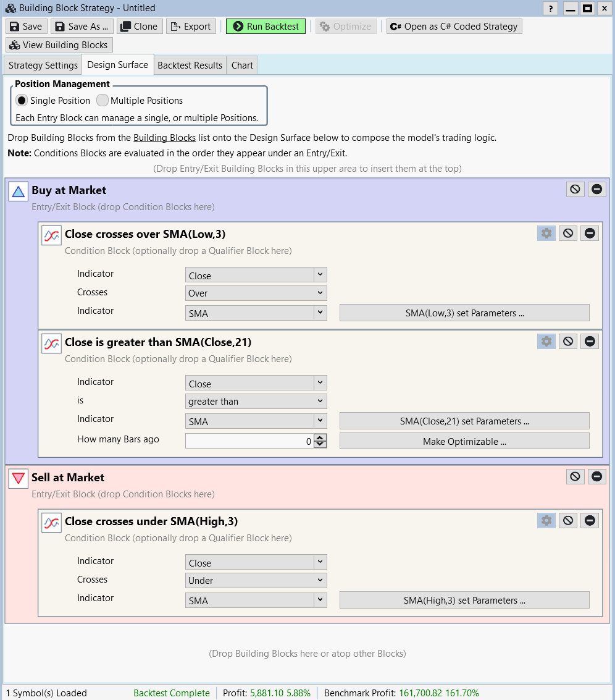
Task: Click the Buy at Market blue triangle icon
Action: click(18, 192)
